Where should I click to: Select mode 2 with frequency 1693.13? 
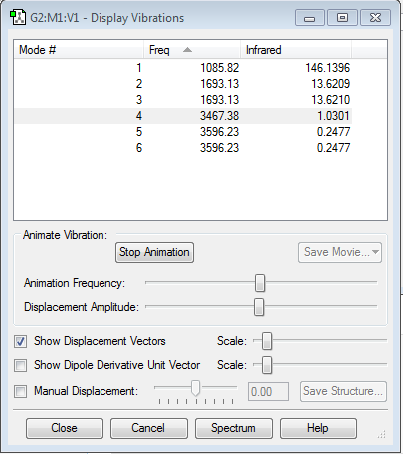pyautogui.click(x=183, y=84)
